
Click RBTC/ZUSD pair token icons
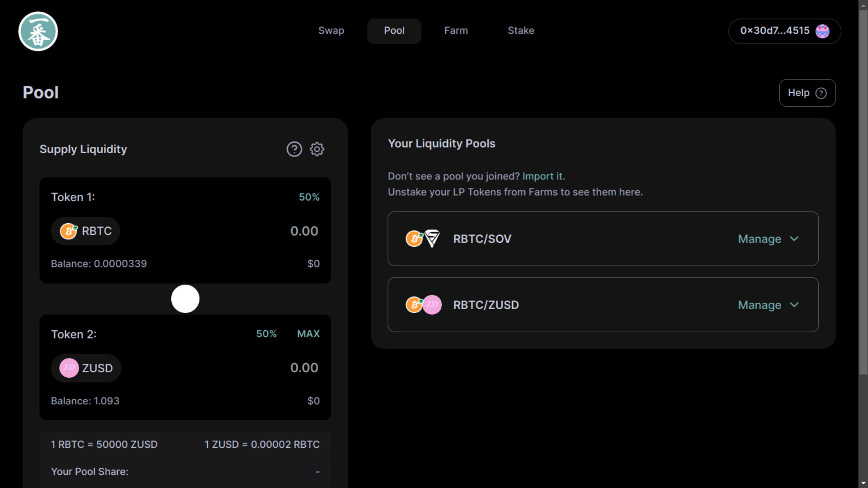tap(424, 305)
